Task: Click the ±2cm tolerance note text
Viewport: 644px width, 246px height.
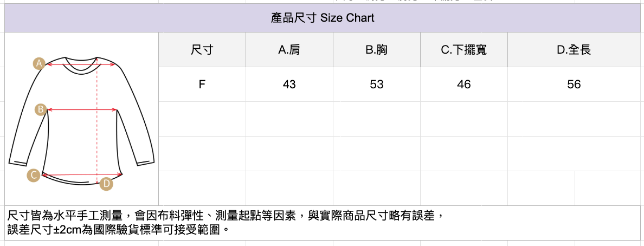Action: 117,230
